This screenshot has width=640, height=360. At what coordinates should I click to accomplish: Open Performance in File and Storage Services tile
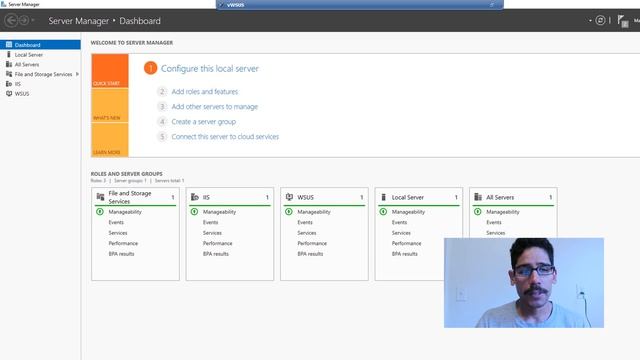click(x=123, y=243)
